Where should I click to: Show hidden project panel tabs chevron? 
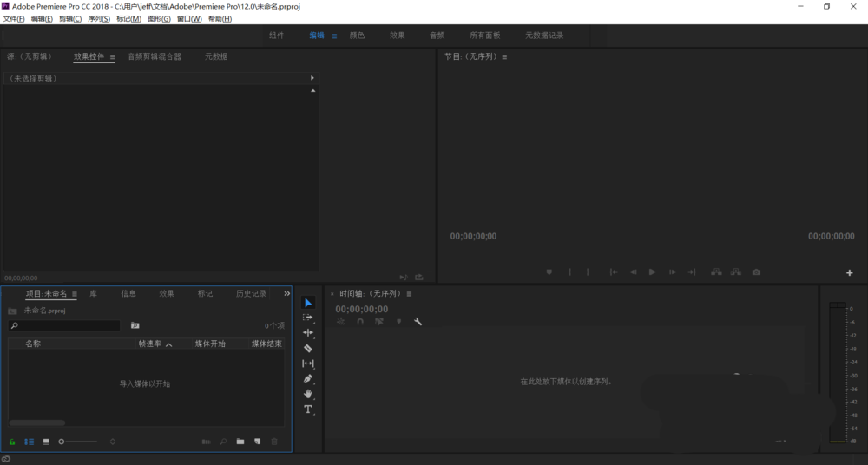[286, 294]
